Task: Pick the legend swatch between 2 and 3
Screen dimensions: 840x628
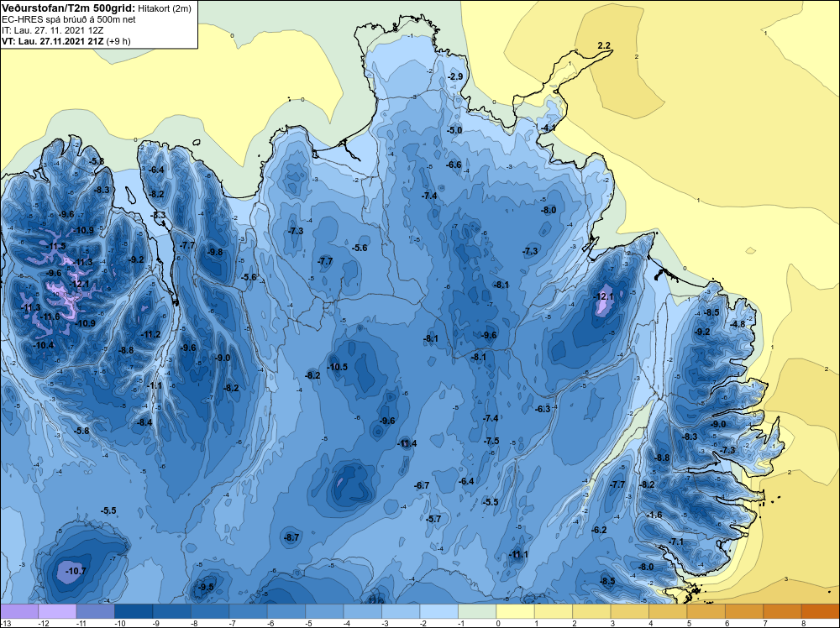Action: click(591, 611)
